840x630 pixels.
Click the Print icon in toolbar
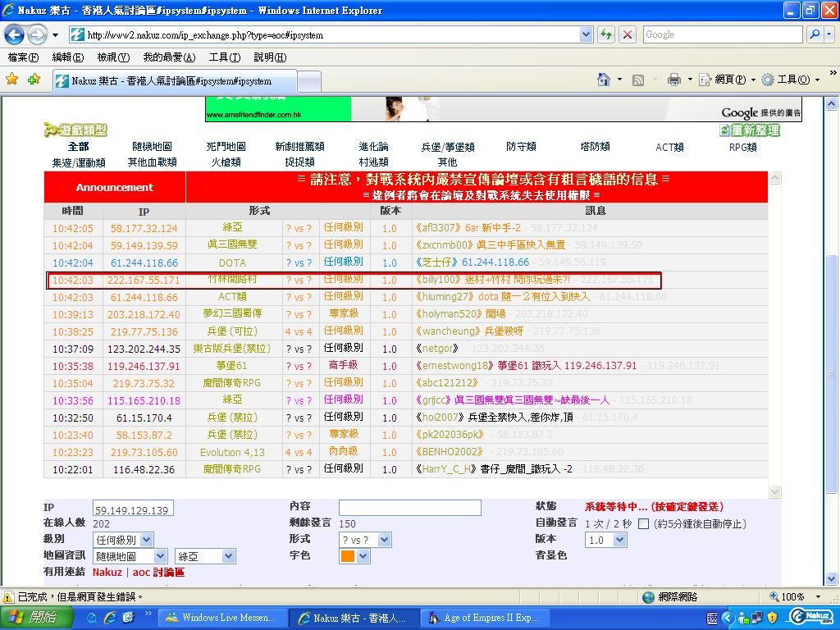point(673,80)
